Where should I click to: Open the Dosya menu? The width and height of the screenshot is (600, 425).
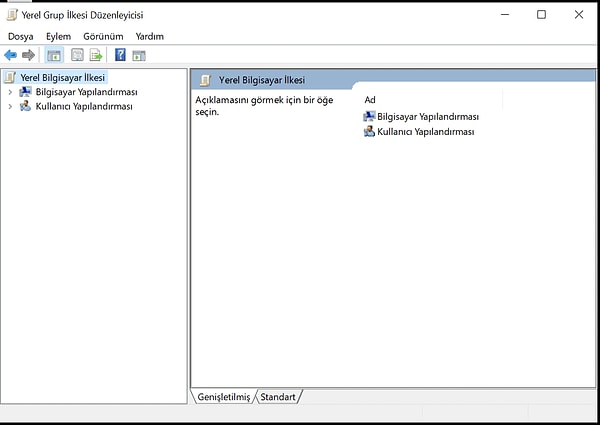(21, 36)
